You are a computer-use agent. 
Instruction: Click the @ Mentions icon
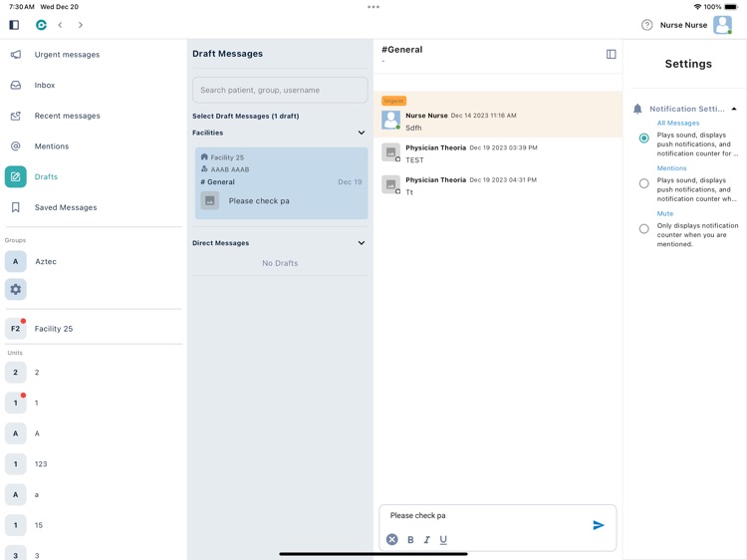(x=16, y=145)
